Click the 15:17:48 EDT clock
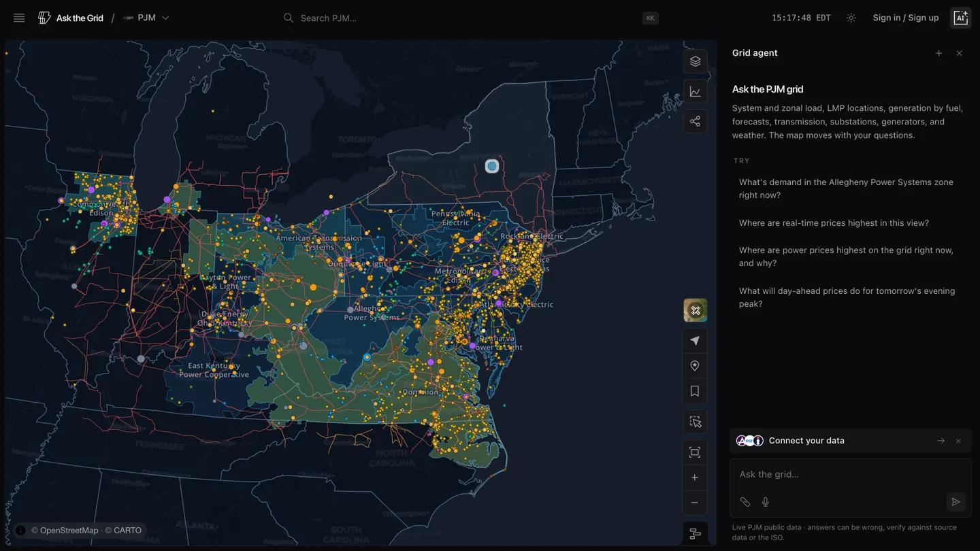Image resolution: width=980 pixels, height=551 pixels. [801, 18]
